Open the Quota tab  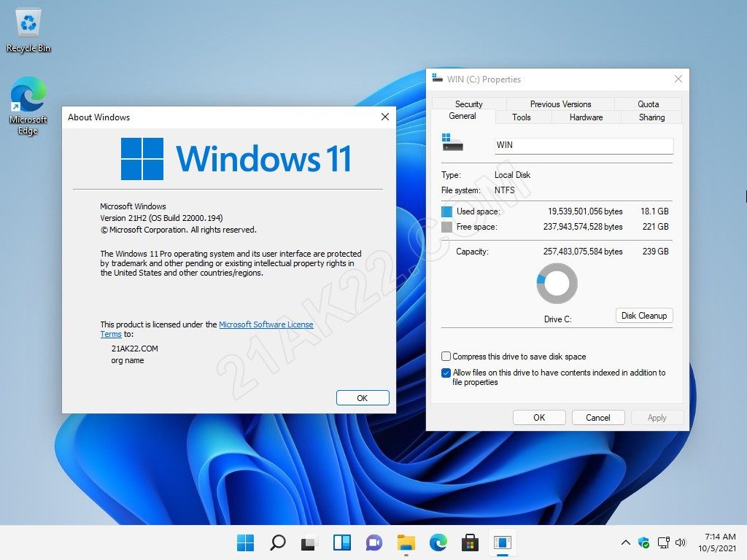tap(648, 104)
